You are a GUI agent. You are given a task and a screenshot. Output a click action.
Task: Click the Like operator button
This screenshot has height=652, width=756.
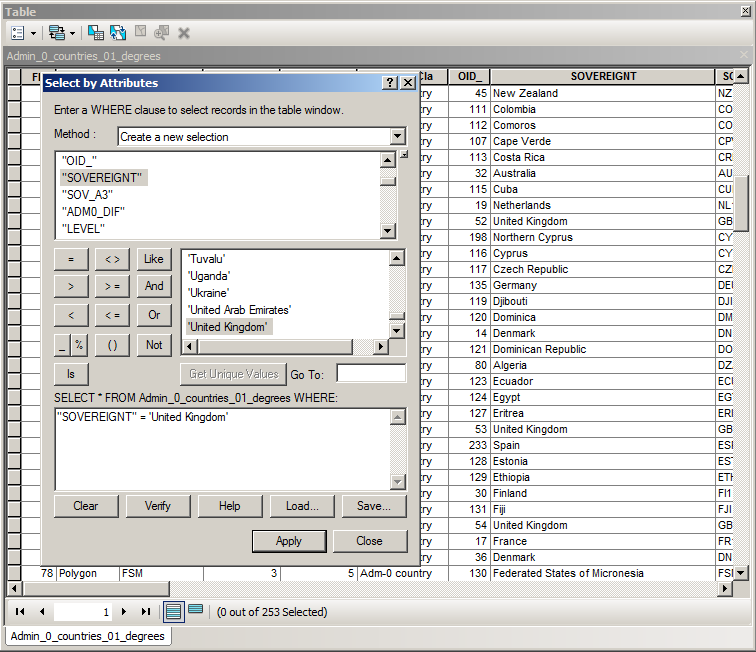(x=154, y=259)
